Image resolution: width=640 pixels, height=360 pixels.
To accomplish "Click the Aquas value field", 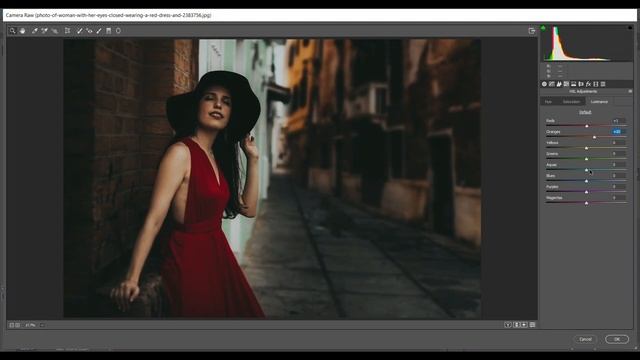I will (618, 165).
